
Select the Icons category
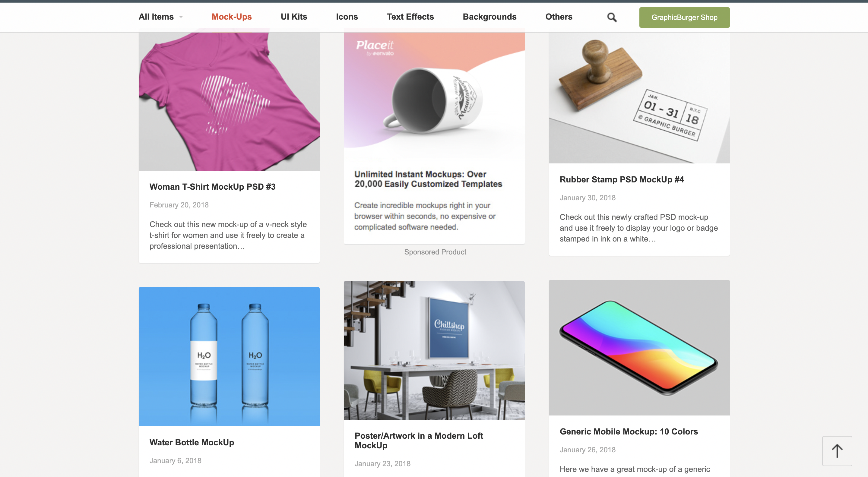pyautogui.click(x=347, y=17)
